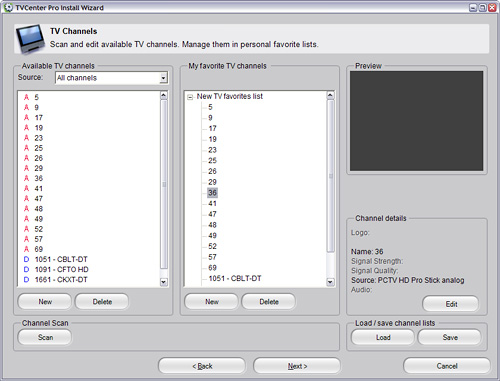Click the digital icon beside 1051 - CBLT-DT

click(26, 259)
